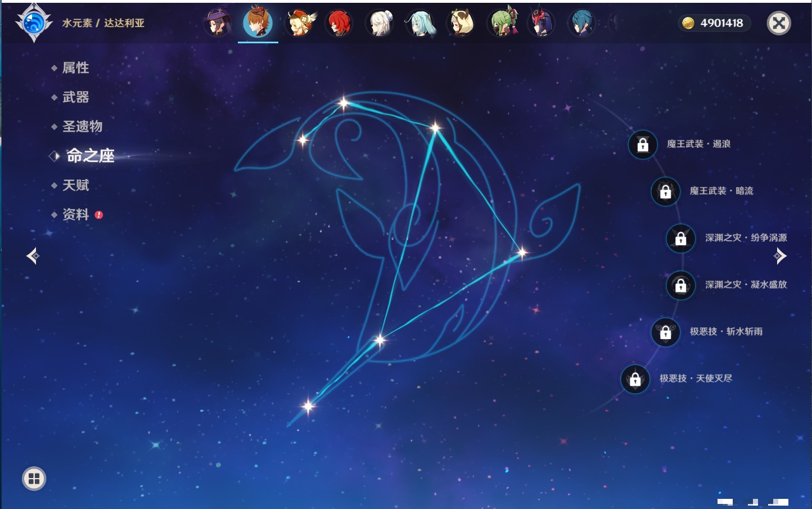This screenshot has width=812, height=509.
Task: Open the grid menu button at bottom left
Action: point(34,479)
